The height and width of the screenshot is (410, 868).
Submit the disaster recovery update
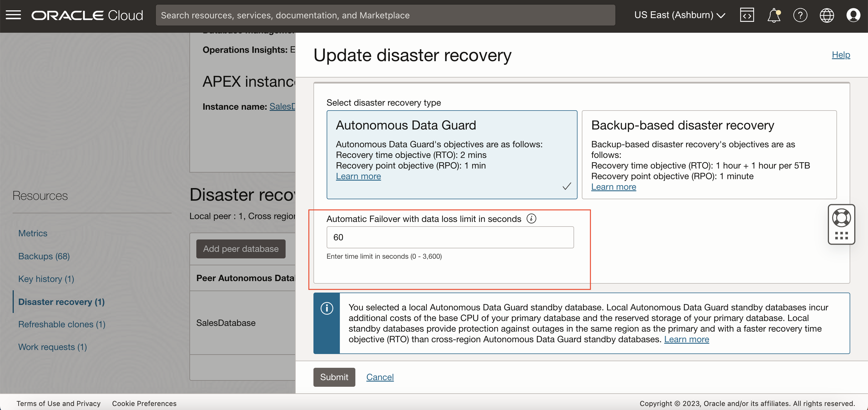point(334,377)
